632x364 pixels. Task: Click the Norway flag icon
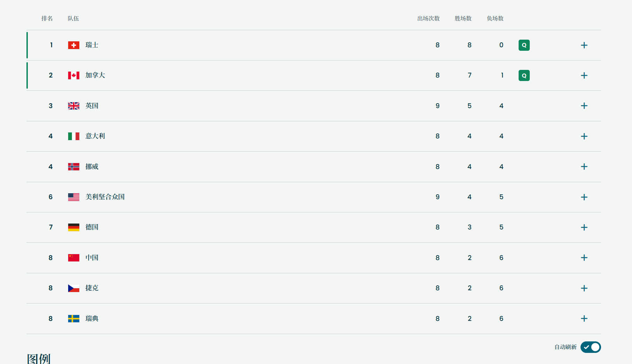click(x=74, y=167)
